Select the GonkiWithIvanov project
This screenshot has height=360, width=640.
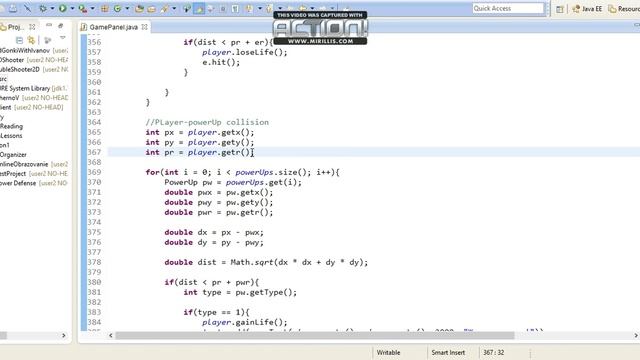click(34, 51)
